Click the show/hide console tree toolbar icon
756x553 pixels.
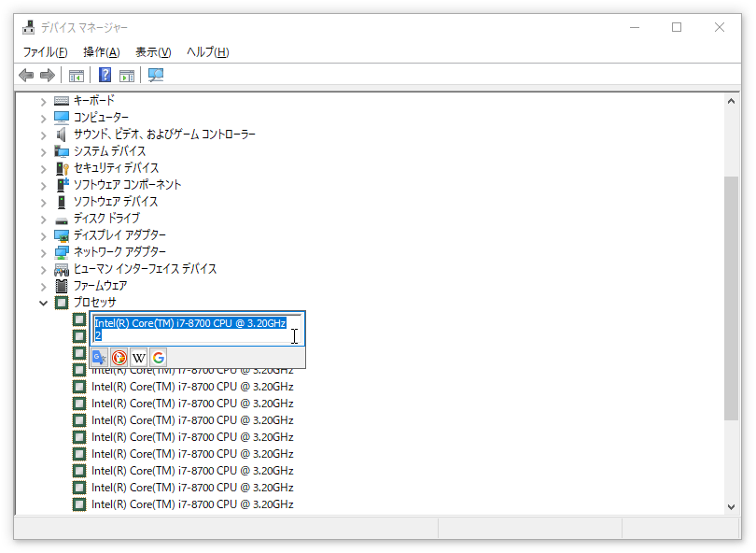pos(77,76)
